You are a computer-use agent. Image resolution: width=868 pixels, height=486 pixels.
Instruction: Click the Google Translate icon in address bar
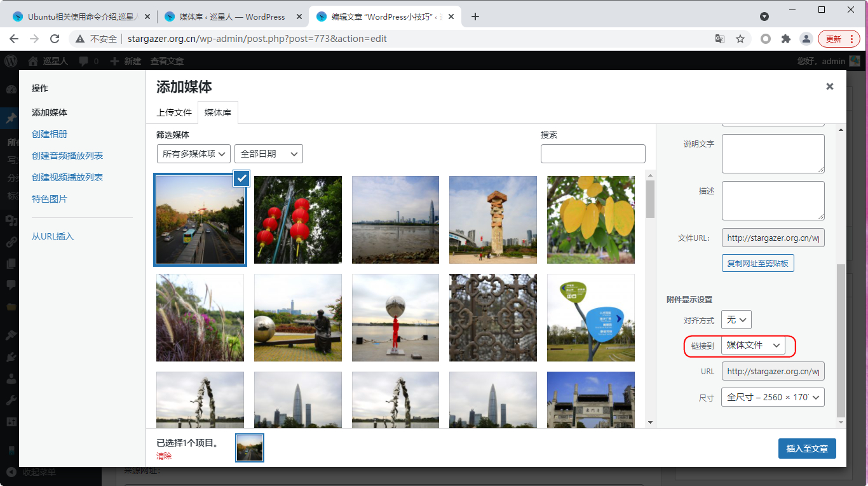pyautogui.click(x=720, y=39)
